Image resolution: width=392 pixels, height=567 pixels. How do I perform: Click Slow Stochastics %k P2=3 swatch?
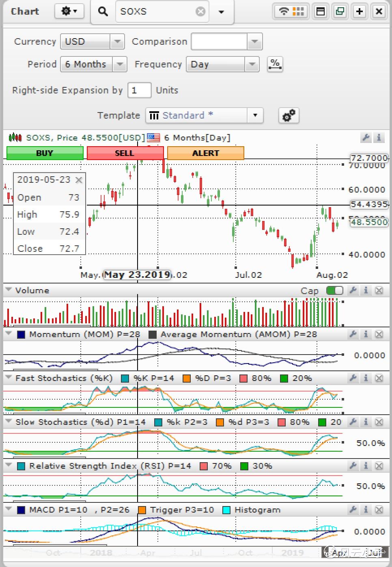click(x=158, y=422)
